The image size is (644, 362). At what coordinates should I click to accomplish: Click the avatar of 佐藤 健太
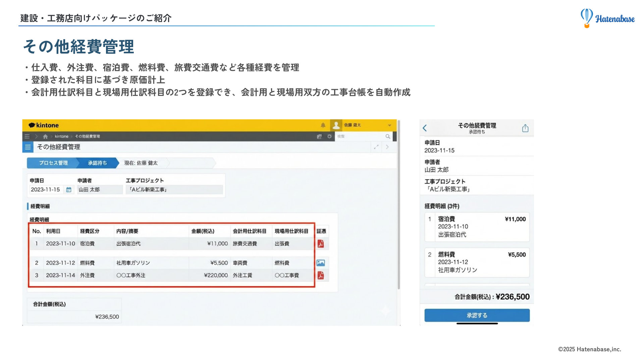coord(336,125)
